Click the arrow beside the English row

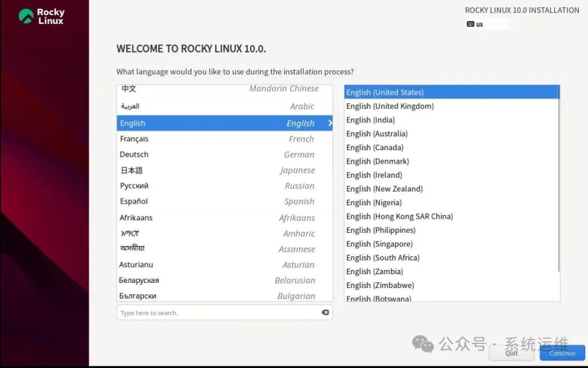point(328,123)
